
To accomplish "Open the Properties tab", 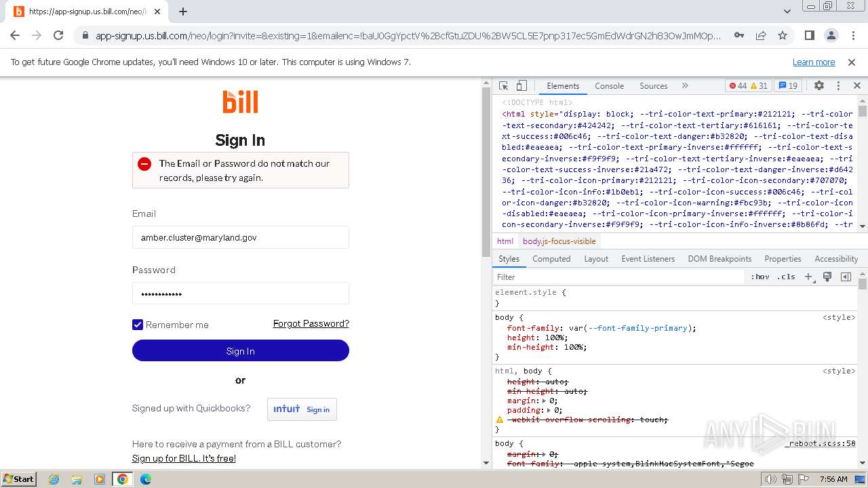I will pos(783,259).
